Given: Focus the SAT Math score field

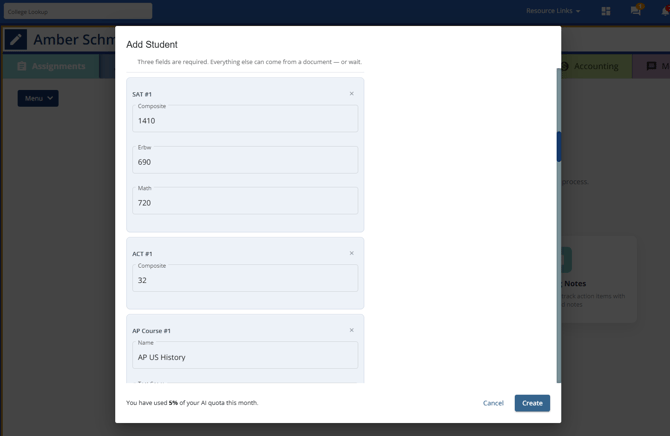Looking at the screenshot, I should (245, 201).
